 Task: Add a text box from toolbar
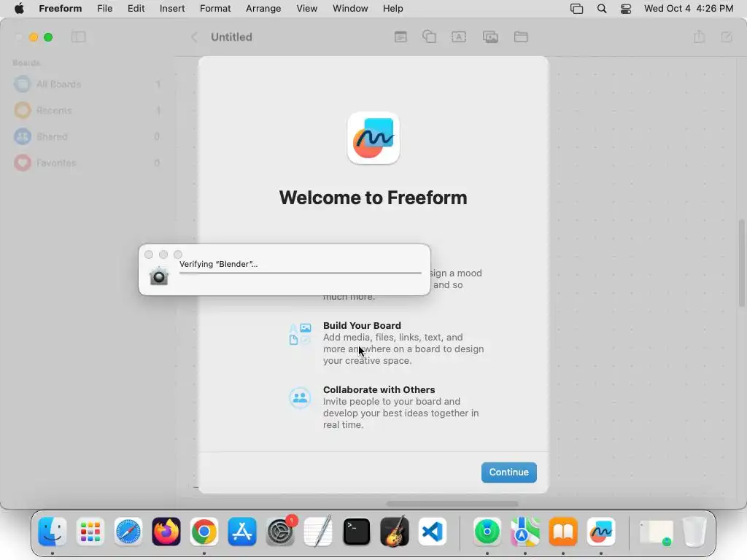459,36
